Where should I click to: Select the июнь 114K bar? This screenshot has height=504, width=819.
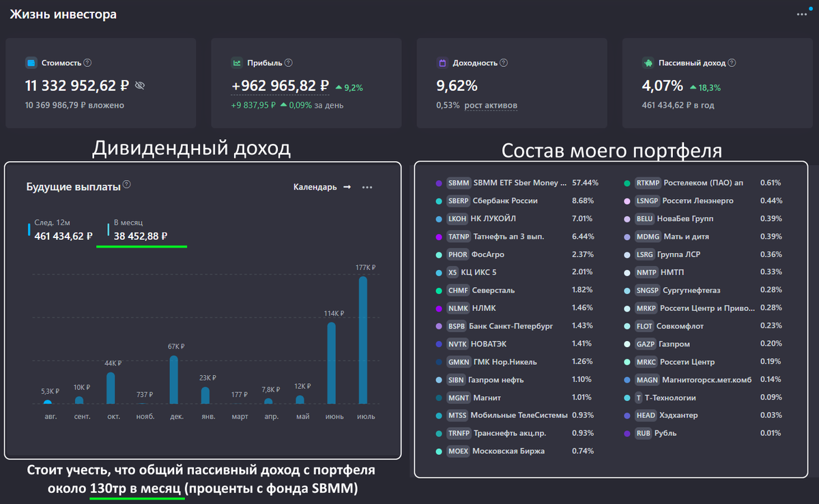[x=332, y=363]
